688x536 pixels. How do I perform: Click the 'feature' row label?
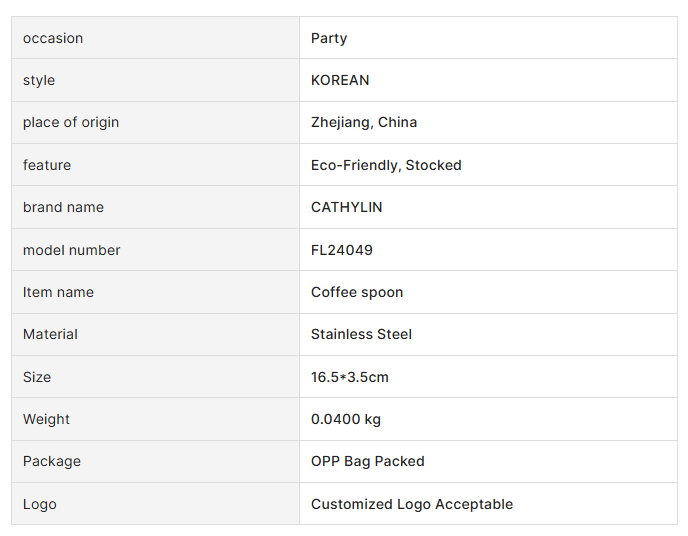pyautogui.click(x=47, y=165)
